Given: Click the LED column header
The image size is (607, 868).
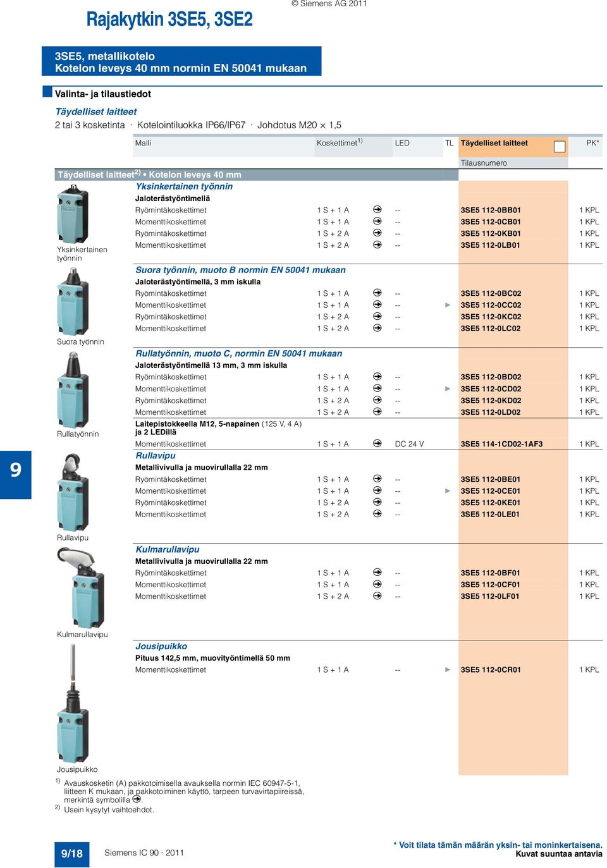Looking at the screenshot, I should [402, 143].
